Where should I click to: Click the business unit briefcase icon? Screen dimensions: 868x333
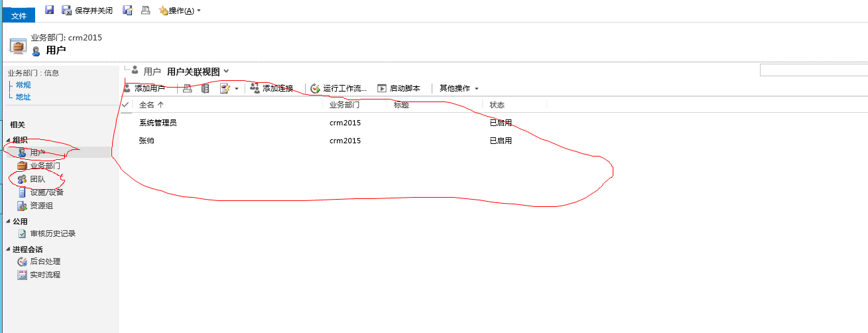click(18, 46)
